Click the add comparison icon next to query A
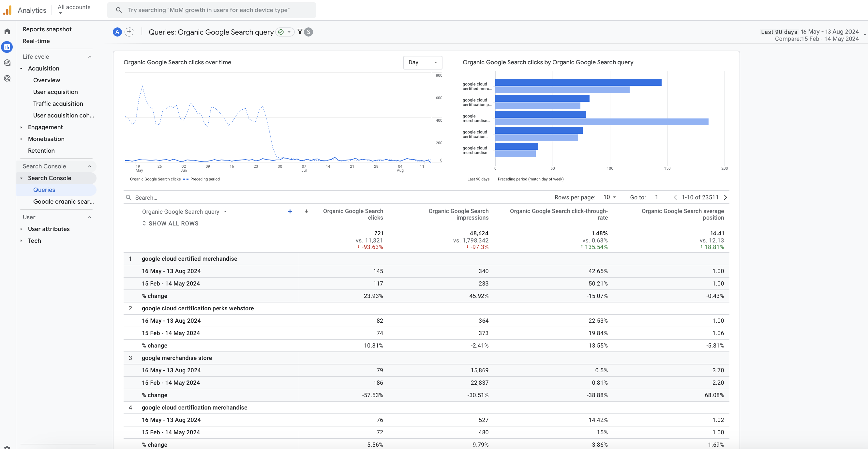Viewport: 868px width, 449px height. (x=129, y=32)
